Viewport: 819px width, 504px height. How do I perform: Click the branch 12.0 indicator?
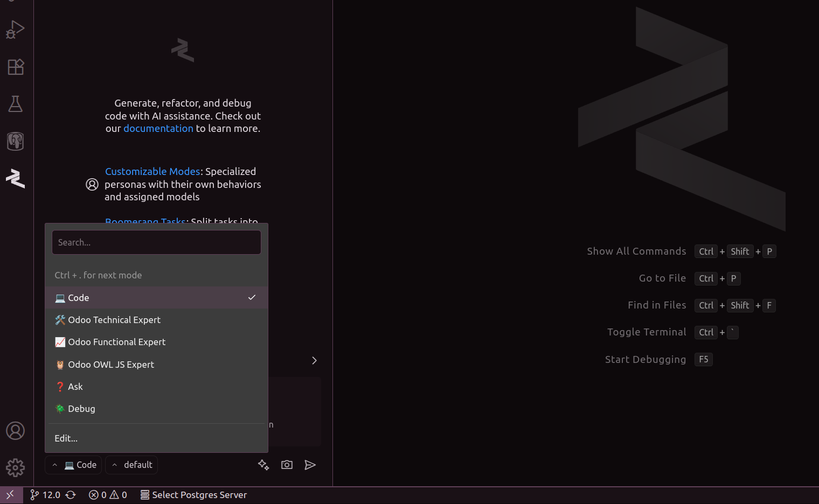click(45, 495)
